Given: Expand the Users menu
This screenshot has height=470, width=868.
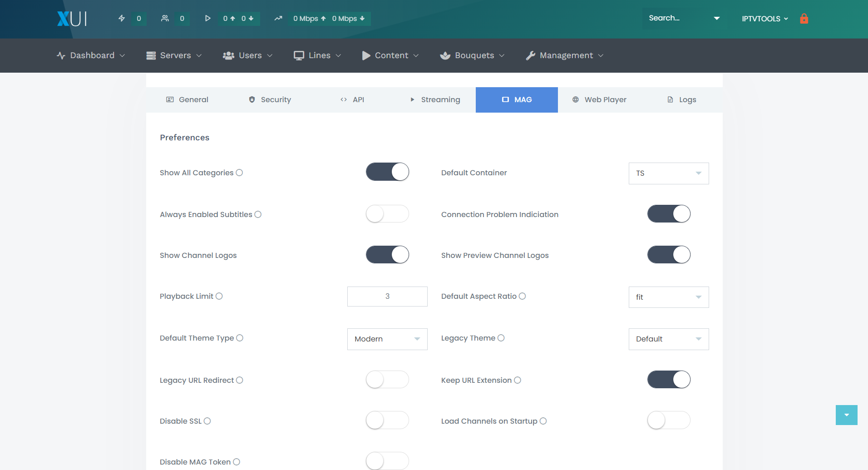Looking at the screenshot, I should click(247, 55).
